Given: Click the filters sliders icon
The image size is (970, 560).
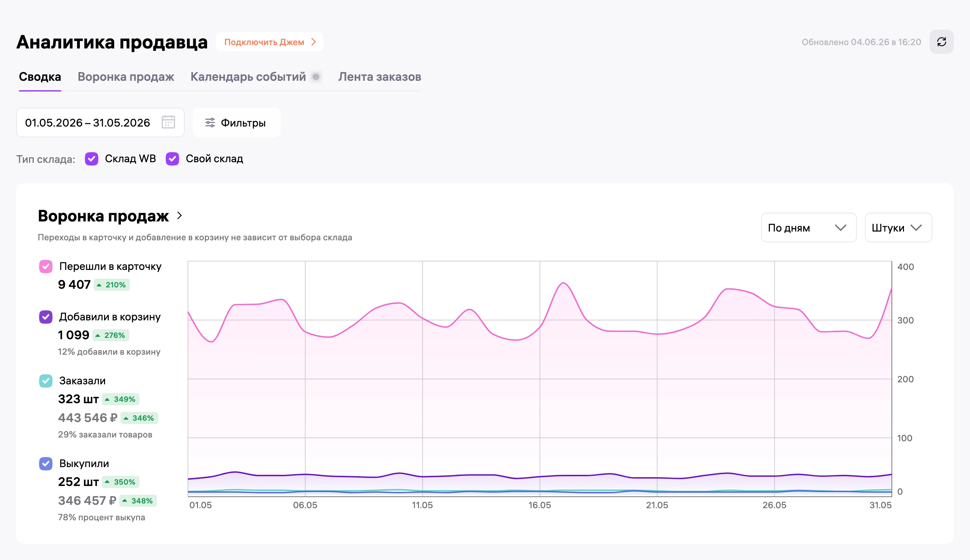Looking at the screenshot, I should point(210,123).
